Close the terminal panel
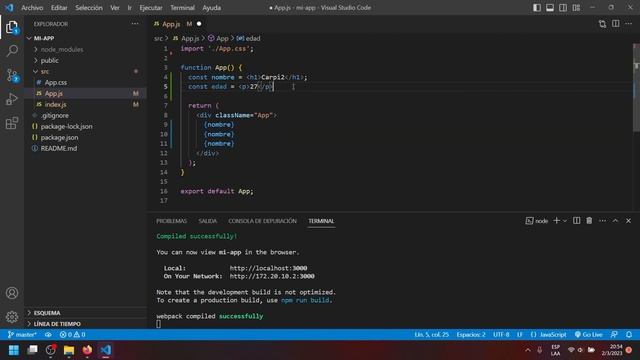This screenshot has width=640, height=360. pos(629,220)
